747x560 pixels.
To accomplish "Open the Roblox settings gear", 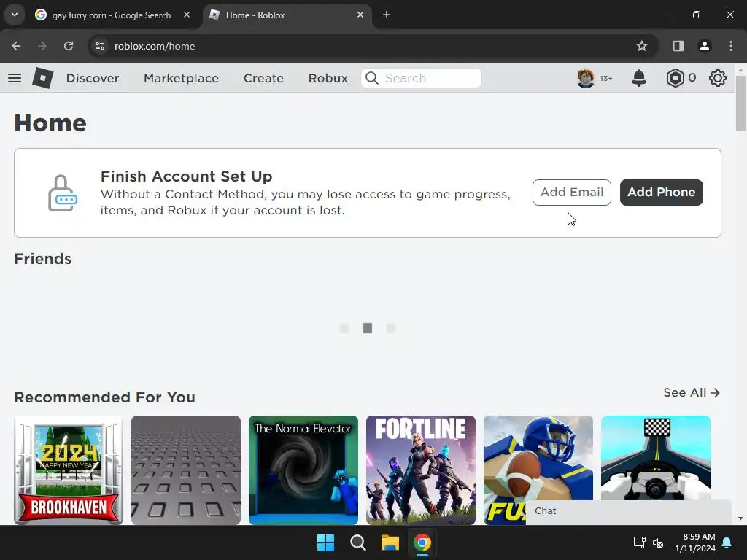I will point(718,78).
